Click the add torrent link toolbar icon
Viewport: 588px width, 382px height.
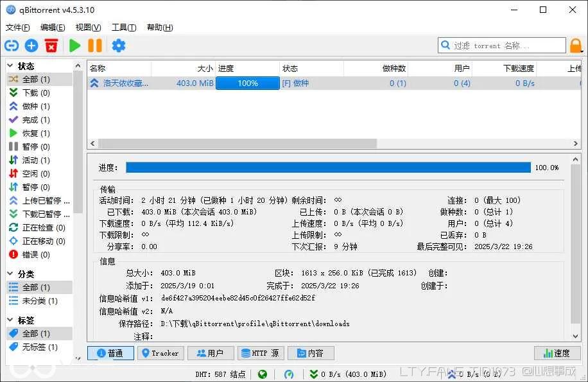(x=12, y=46)
